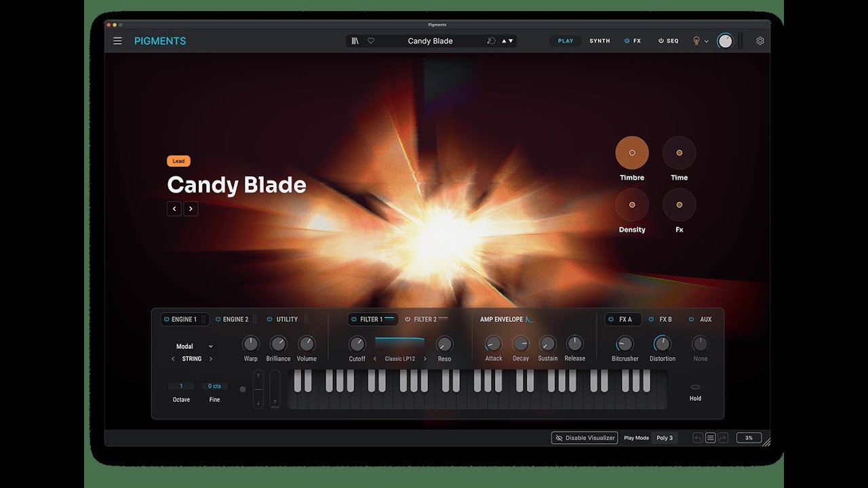868x488 pixels.
Task: Open the hamburger main menu
Action: [117, 41]
